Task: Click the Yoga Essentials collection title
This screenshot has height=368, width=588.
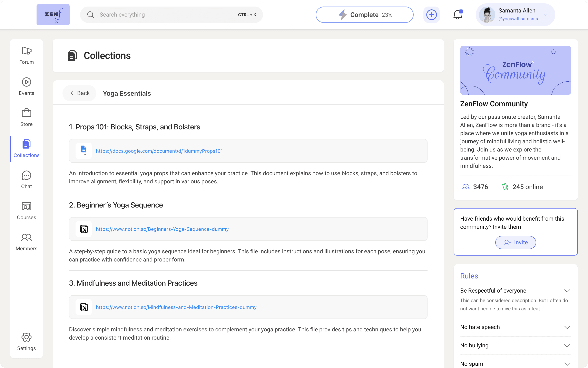Action: point(127,93)
